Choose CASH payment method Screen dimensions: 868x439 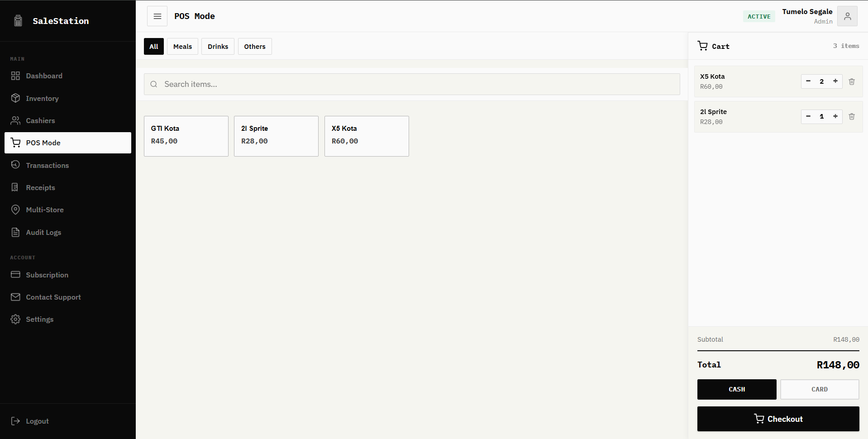pyautogui.click(x=737, y=389)
